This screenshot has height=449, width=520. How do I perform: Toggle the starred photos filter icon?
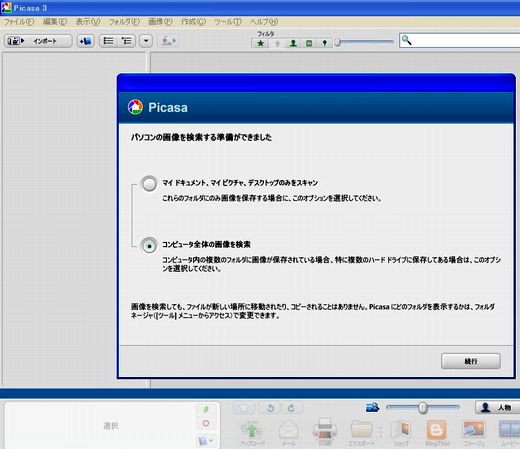pyautogui.click(x=261, y=43)
